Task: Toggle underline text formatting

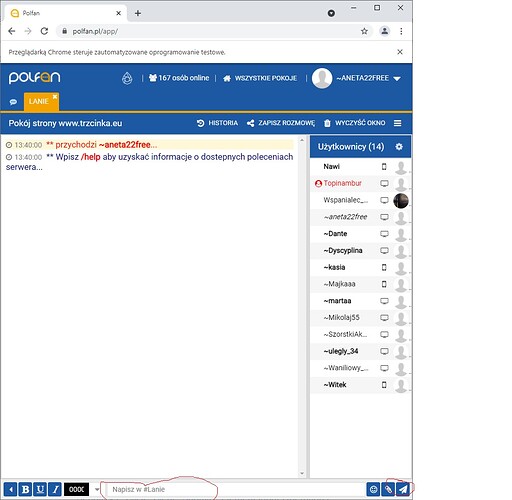Action: pos(40,489)
